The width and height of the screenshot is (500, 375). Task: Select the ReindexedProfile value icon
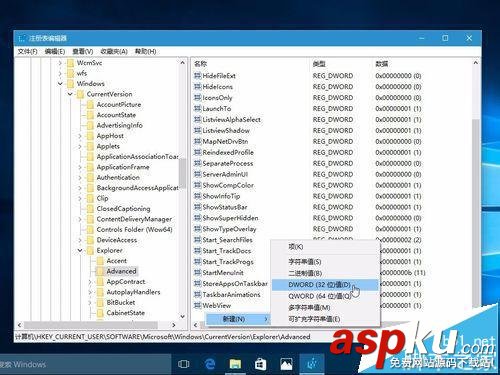coord(198,152)
